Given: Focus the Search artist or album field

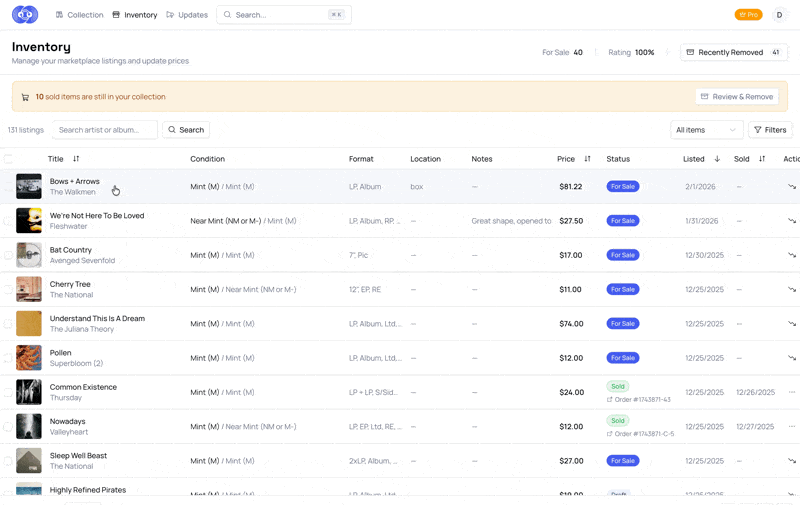Looking at the screenshot, I should (105, 130).
